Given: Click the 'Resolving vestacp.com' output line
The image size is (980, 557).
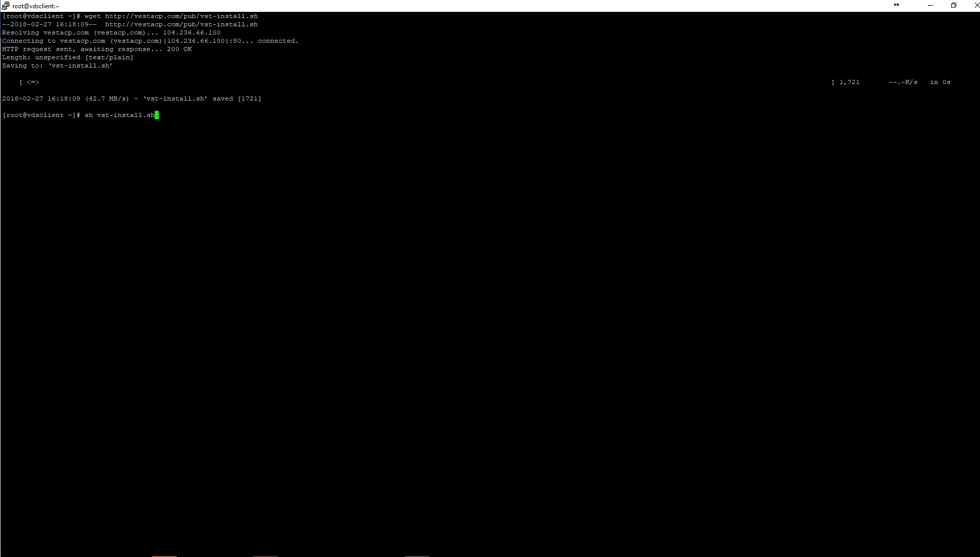Looking at the screenshot, I should point(111,32).
